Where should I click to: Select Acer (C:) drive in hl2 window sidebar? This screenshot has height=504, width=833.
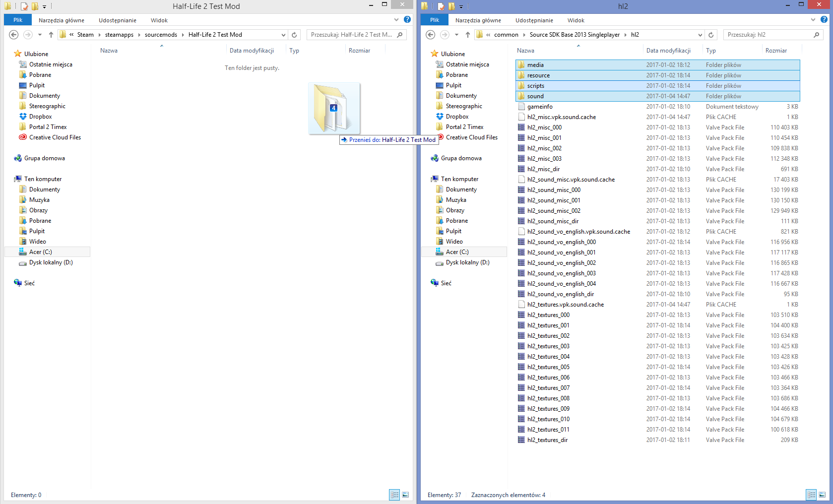[457, 252]
